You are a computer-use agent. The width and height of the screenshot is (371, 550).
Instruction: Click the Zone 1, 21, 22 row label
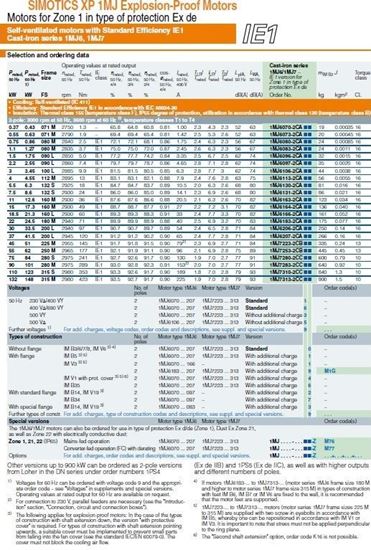[x=33, y=441]
